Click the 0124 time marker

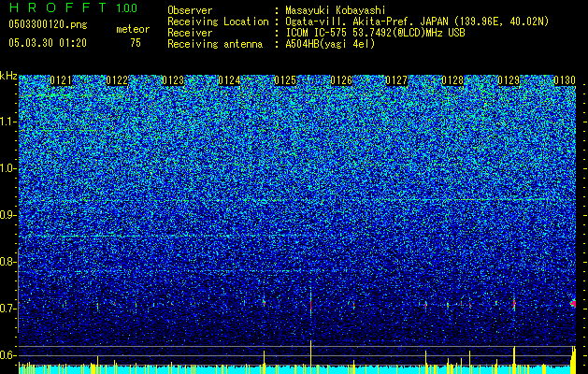point(229,80)
